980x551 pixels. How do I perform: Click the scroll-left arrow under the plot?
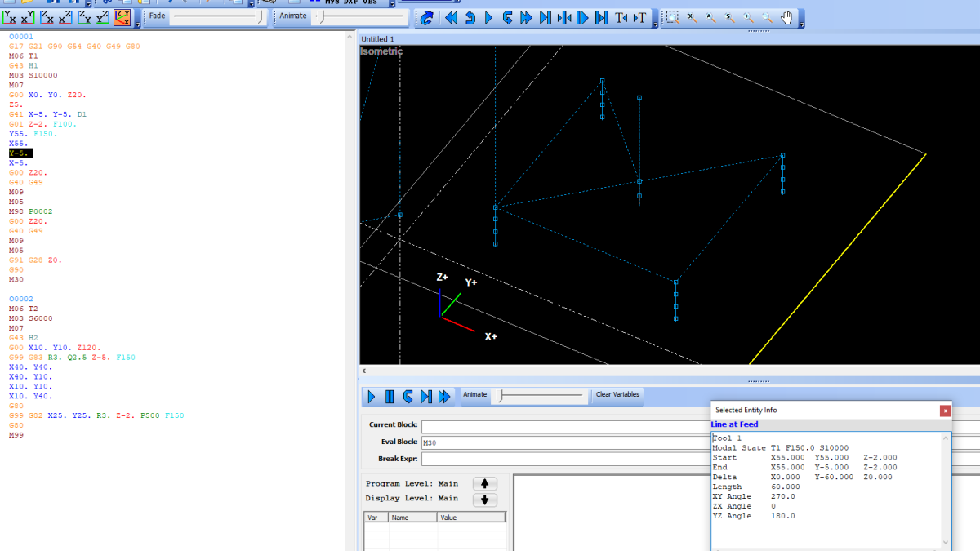pyautogui.click(x=364, y=371)
